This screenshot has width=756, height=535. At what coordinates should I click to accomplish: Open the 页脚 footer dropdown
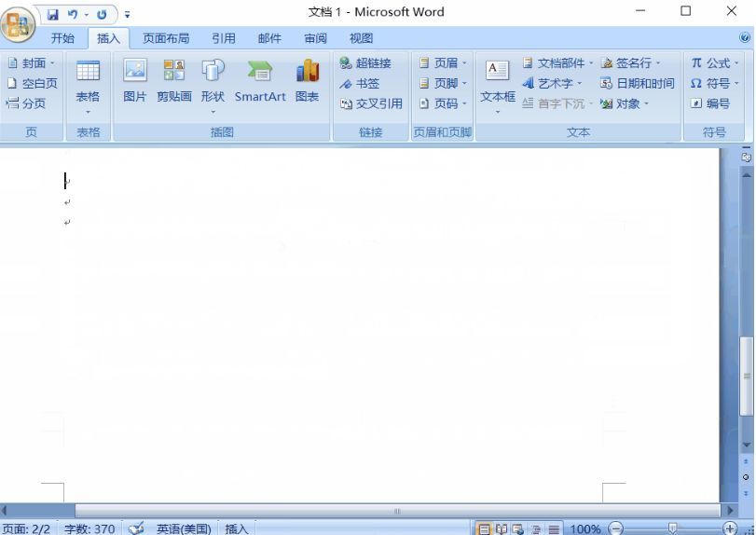(443, 83)
